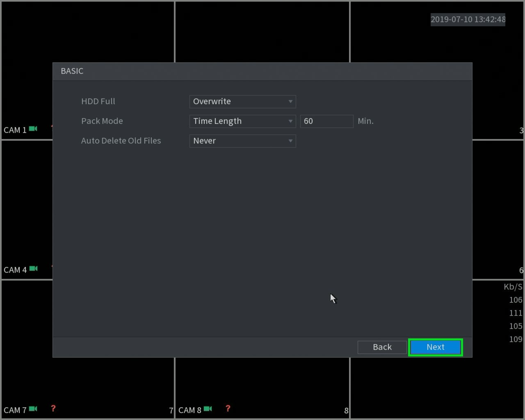
Task: Click the red question mark beside CAM 8
Action: point(227,409)
